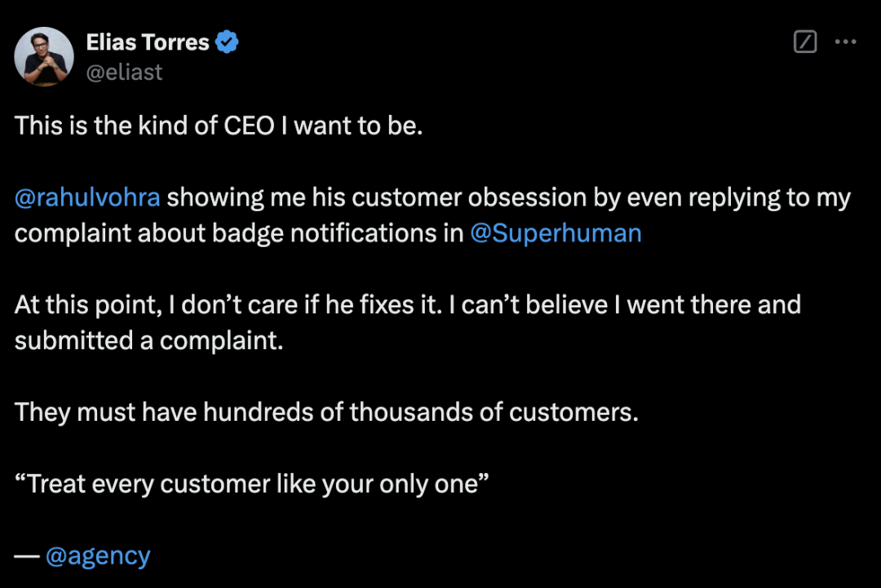Open the @eliast handle link
The height and width of the screenshot is (588, 881).
(x=124, y=72)
